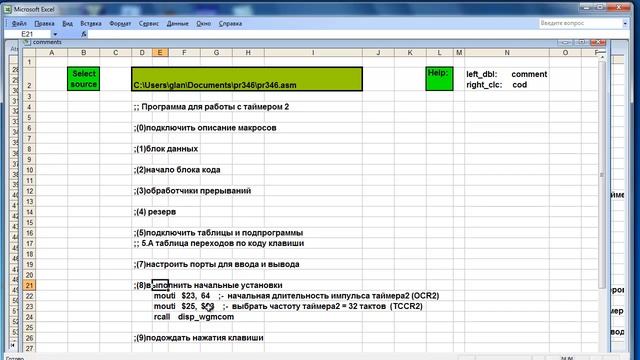Click the Select source green button
640x360 pixels.
(x=83, y=79)
